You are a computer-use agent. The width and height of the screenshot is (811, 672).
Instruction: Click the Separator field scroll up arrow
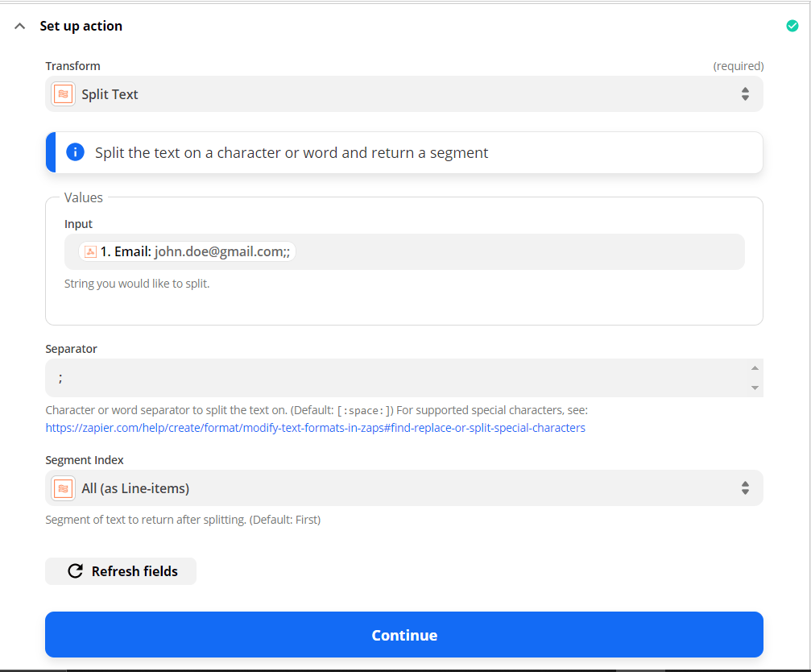pos(755,367)
